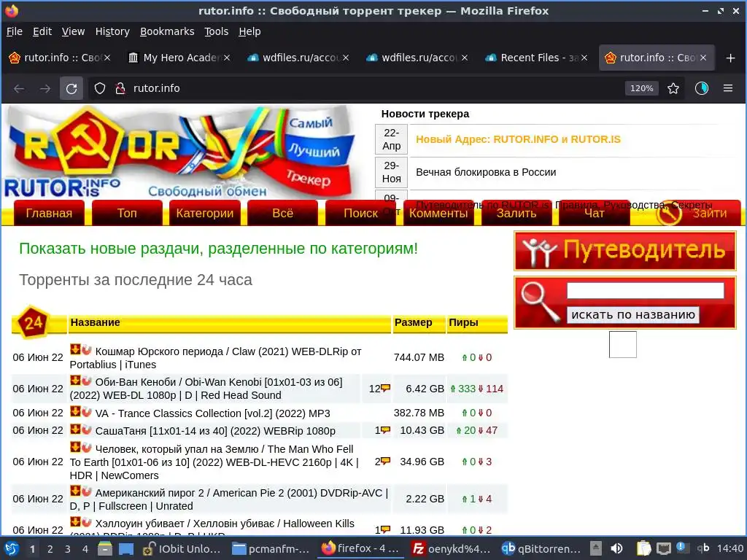Open the View menu
This screenshot has height=560, width=747.
pyautogui.click(x=73, y=31)
